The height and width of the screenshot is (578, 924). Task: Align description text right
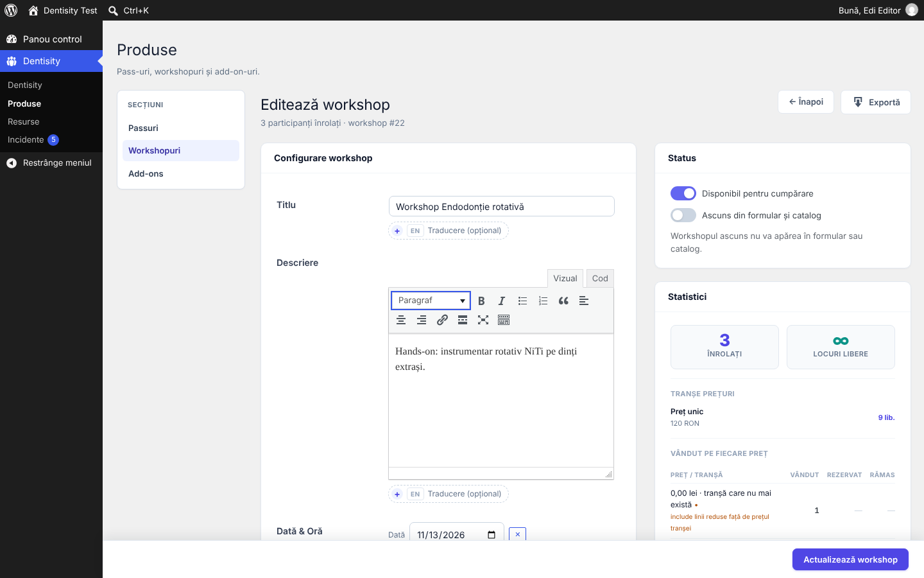click(x=422, y=320)
